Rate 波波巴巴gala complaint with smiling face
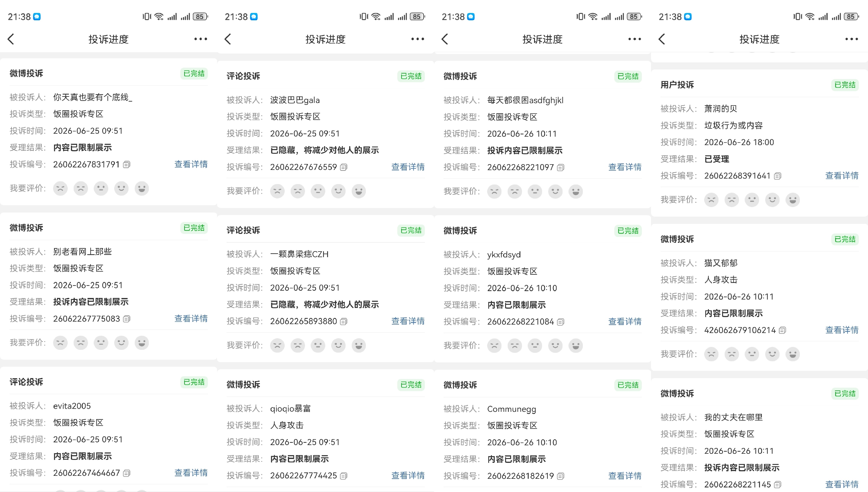 338,191
